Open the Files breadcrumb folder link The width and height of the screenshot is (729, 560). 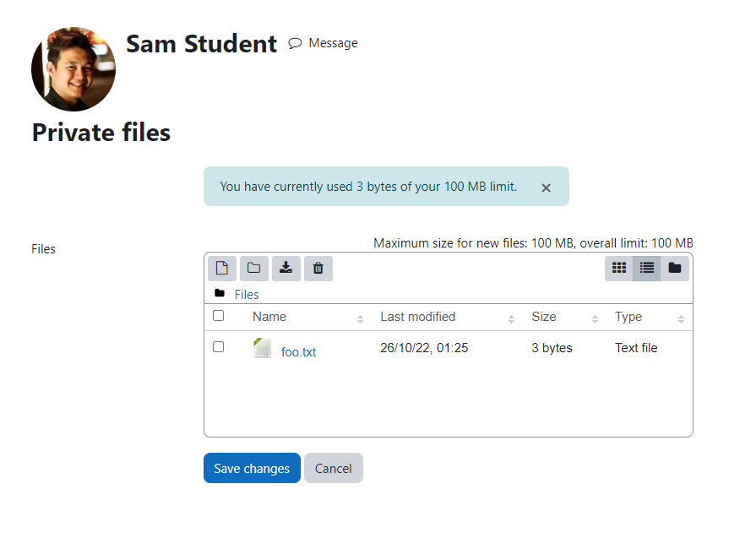247,295
